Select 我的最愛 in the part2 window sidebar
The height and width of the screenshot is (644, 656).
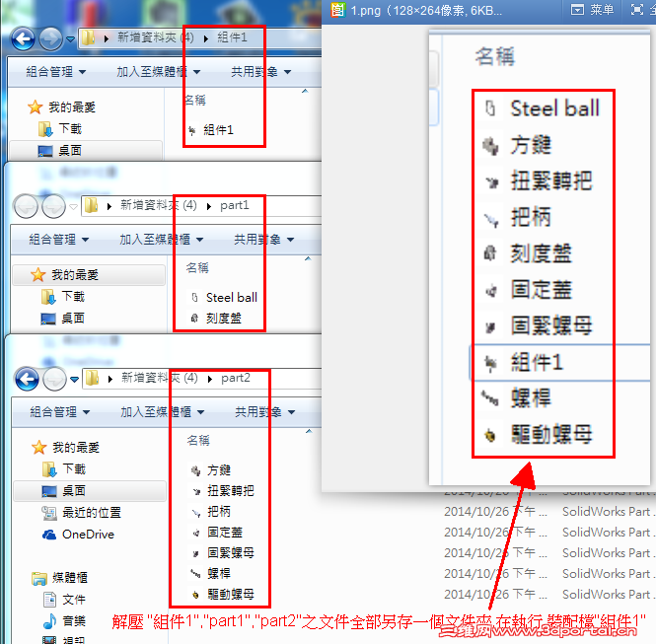click(x=66, y=448)
